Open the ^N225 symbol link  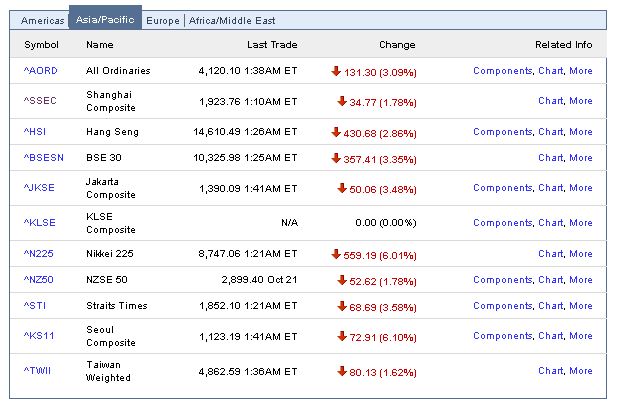40,254
